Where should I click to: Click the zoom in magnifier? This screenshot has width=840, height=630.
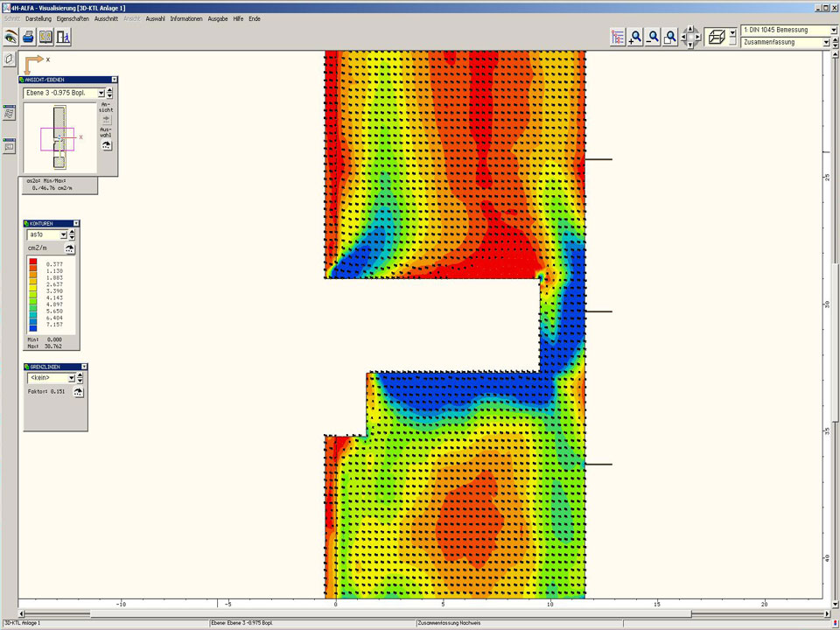636,37
